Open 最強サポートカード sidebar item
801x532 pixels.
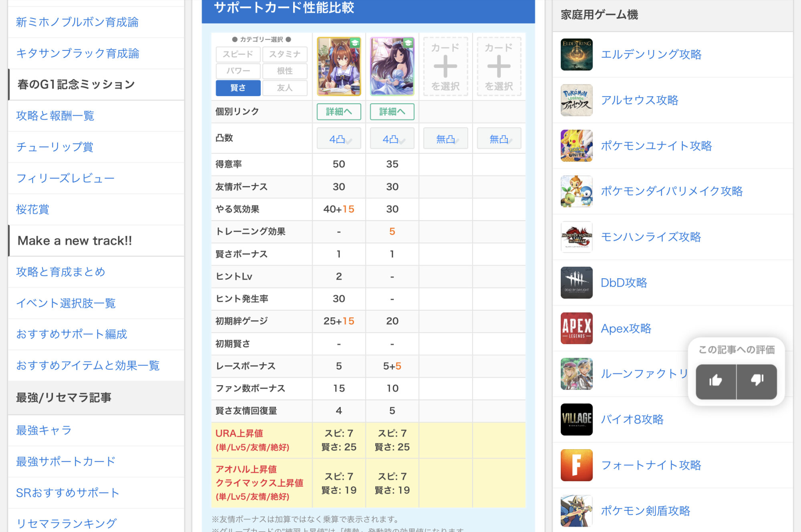pos(66,462)
